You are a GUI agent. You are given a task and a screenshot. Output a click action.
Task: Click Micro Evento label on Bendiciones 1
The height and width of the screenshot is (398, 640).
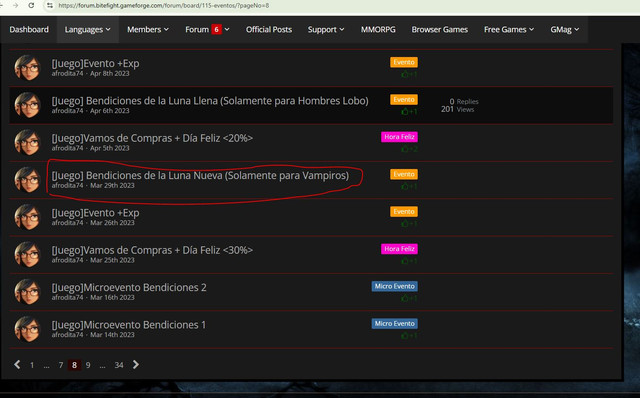(394, 324)
